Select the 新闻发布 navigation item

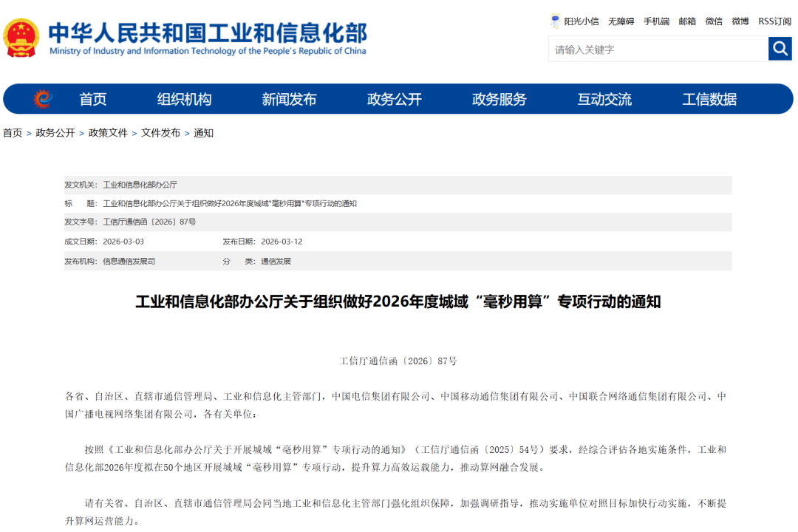click(x=289, y=99)
